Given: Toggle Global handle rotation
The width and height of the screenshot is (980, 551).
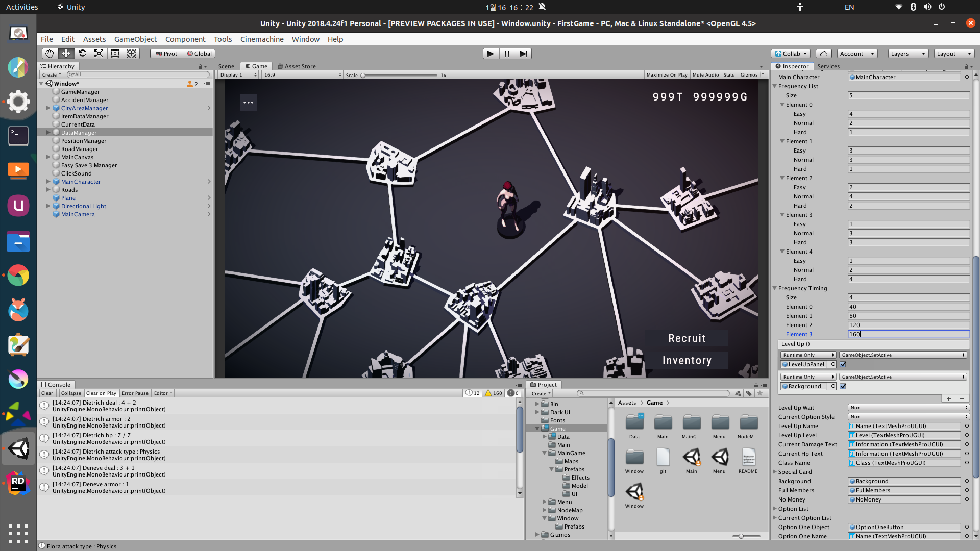Looking at the screenshot, I should pyautogui.click(x=199, y=53).
